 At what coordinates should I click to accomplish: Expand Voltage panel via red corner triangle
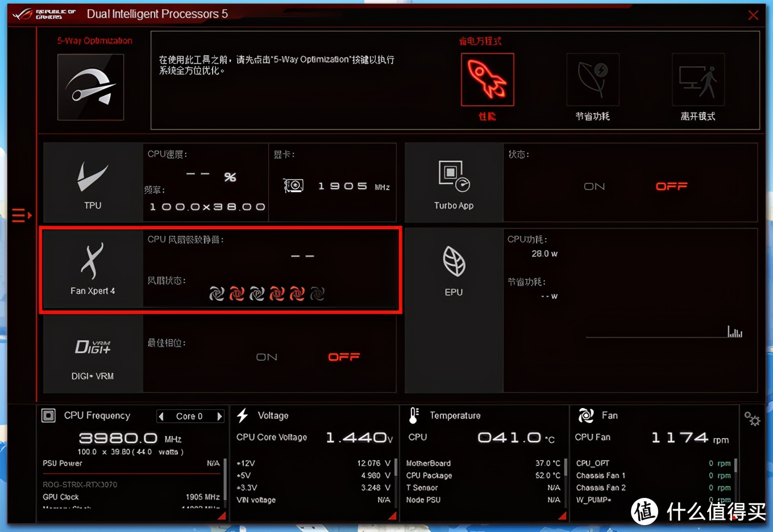(x=392, y=516)
